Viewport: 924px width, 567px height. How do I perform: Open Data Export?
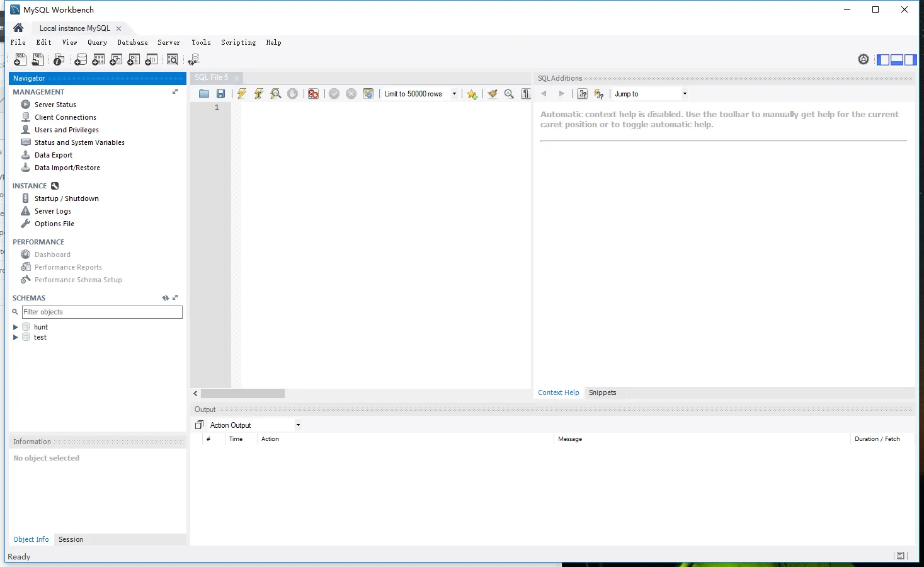pos(54,155)
